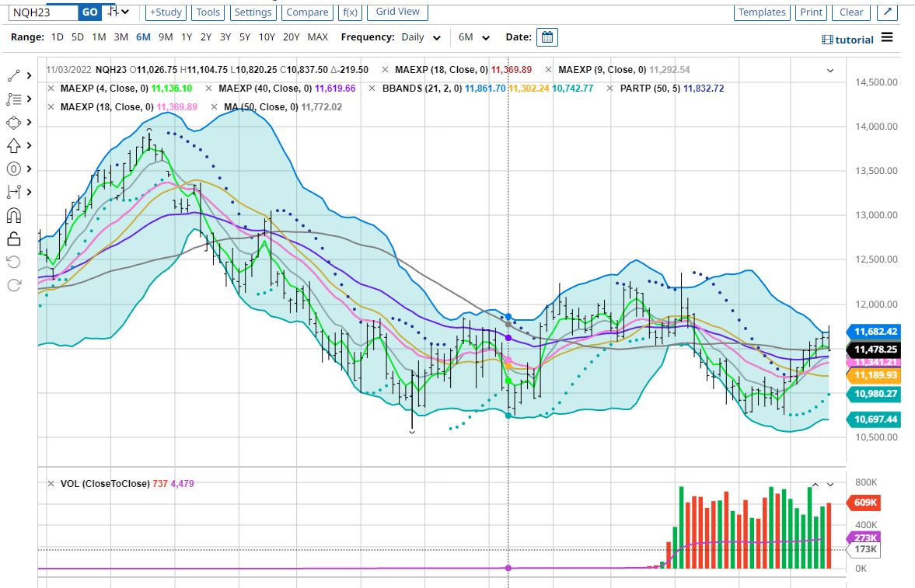Click the undo arrow icon
This screenshot has height=588, width=915.
[x=13, y=262]
